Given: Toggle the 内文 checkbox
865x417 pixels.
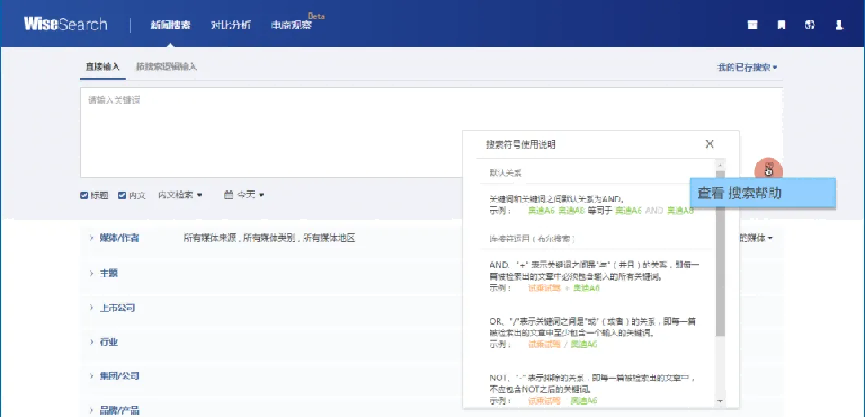Looking at the screenshot, I should pyautogui.click(x=122, y=195).
